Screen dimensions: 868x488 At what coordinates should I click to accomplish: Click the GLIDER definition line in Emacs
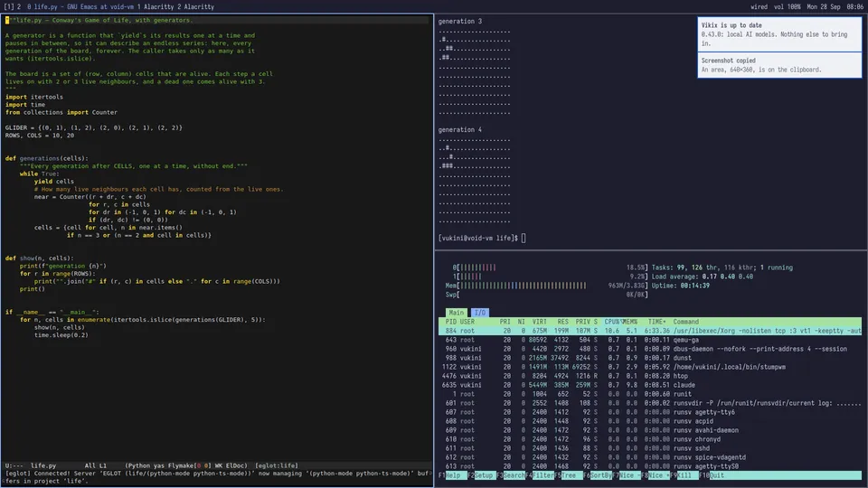click(93, 127)
